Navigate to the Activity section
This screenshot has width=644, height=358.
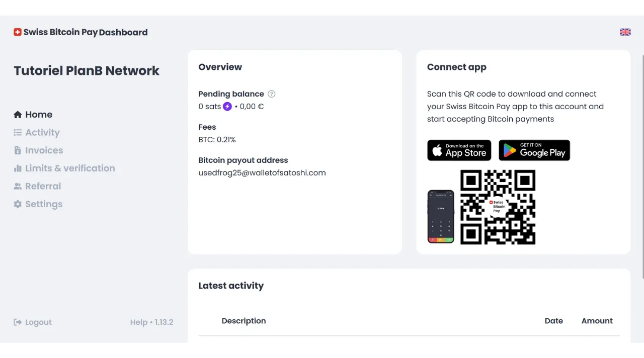42,132
